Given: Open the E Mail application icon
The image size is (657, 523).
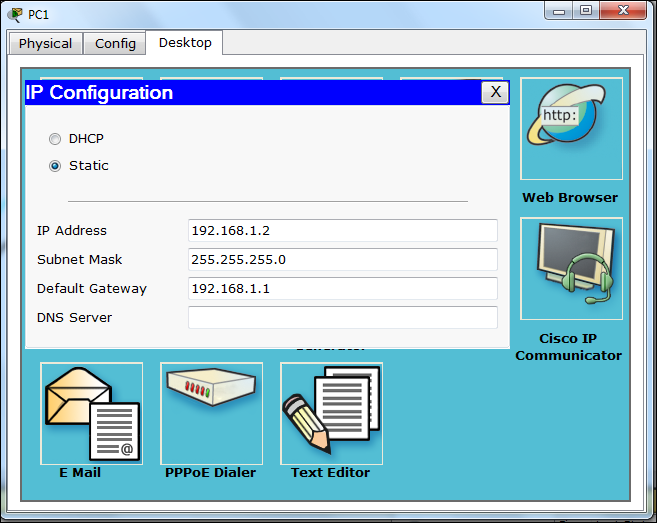Looking at the screenshot, I should [92, 414].
